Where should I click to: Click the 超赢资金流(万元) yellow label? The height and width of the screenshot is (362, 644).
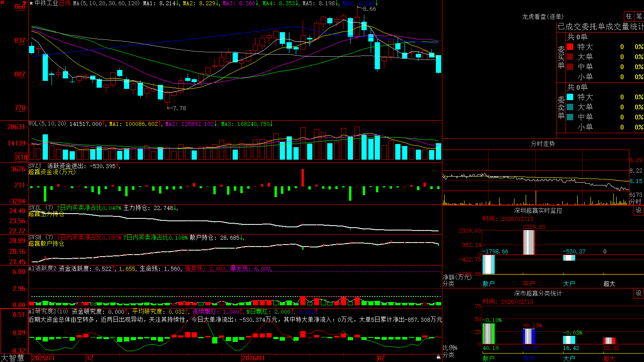52,172
